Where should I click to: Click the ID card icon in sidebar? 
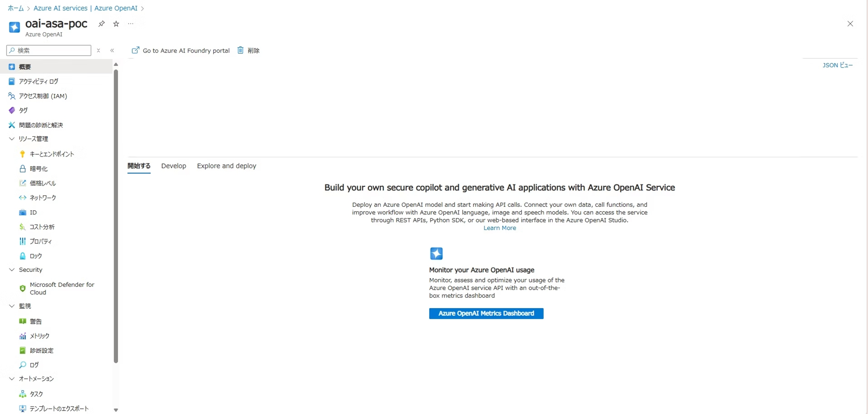coord(23,212)
